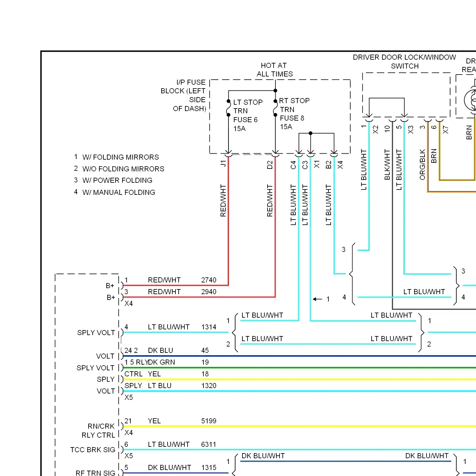Viewport: 476px width, 476px height.
Task: Click connector label "X7"
Action: point(446,130)
